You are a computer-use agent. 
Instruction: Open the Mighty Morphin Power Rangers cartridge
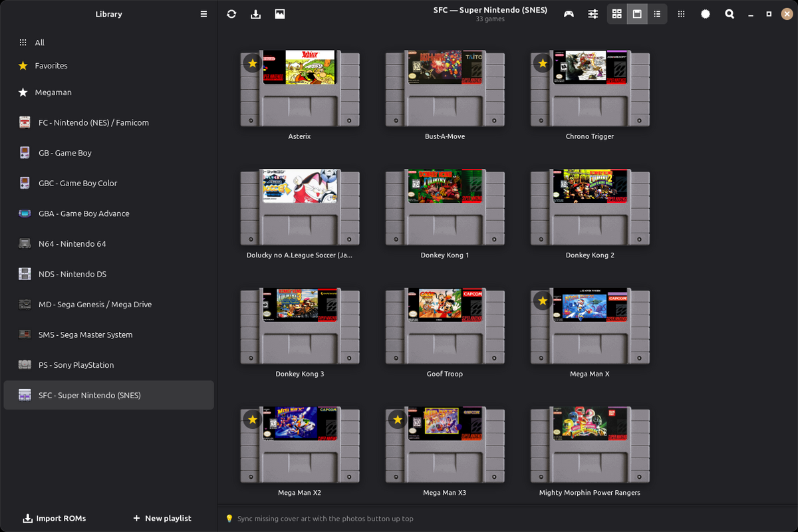tap(590, 445)
